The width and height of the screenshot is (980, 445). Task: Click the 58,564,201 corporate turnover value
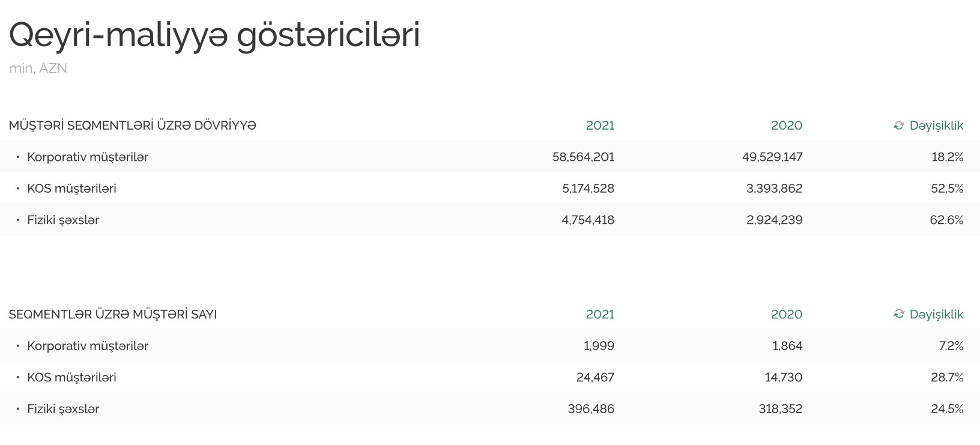click(x=583, y=157)
